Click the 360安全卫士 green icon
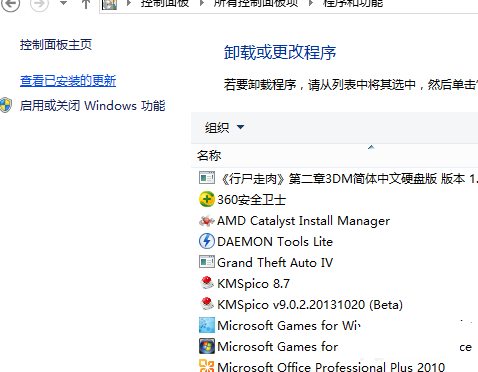 [x=207, y=199]
